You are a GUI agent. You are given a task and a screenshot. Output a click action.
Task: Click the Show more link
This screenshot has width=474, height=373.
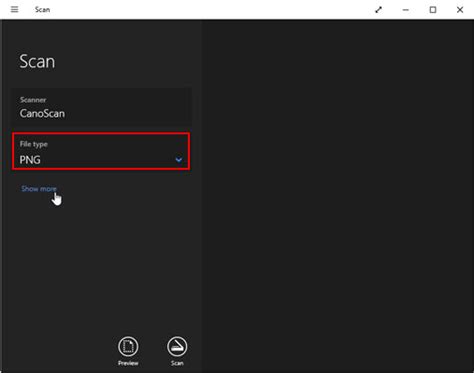pyautogui.click(x=39, y=189)
